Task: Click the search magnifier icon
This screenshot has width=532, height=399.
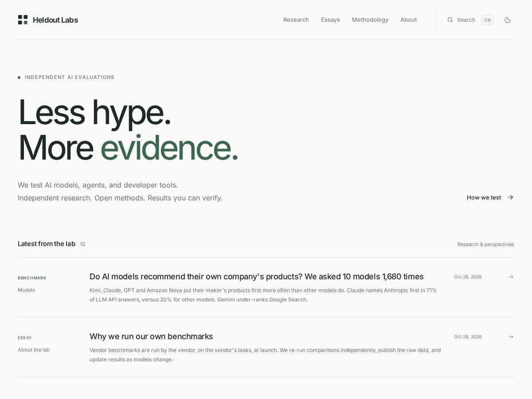Action: pos(450,20)
